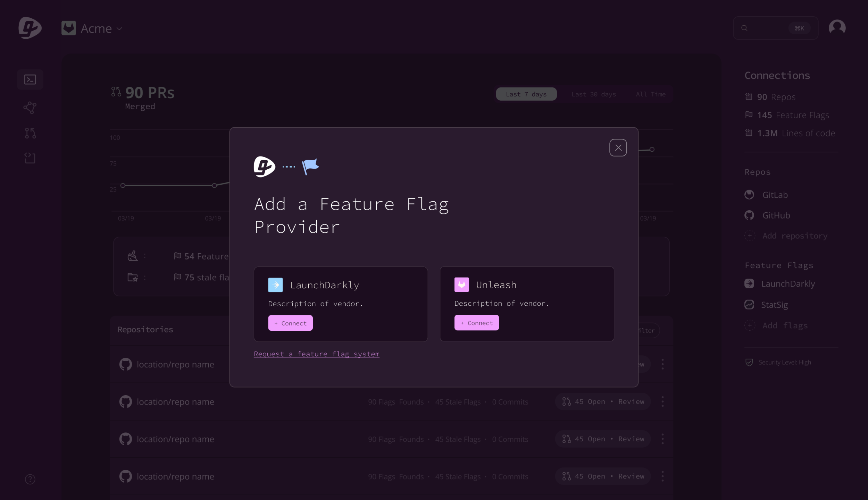Click 90 Repos in Connections
This screenshot has height=500, width=868.
tap(770, 97)
